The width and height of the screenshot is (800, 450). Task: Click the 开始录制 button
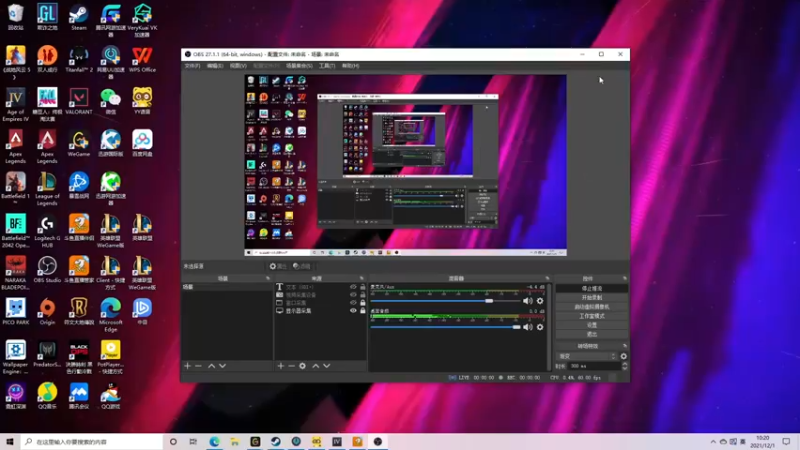click(x=592, y=297)
